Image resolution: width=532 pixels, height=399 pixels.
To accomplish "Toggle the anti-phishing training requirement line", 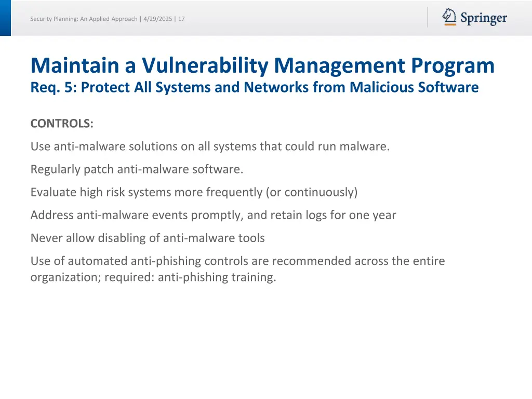I will tap(237, 269).
